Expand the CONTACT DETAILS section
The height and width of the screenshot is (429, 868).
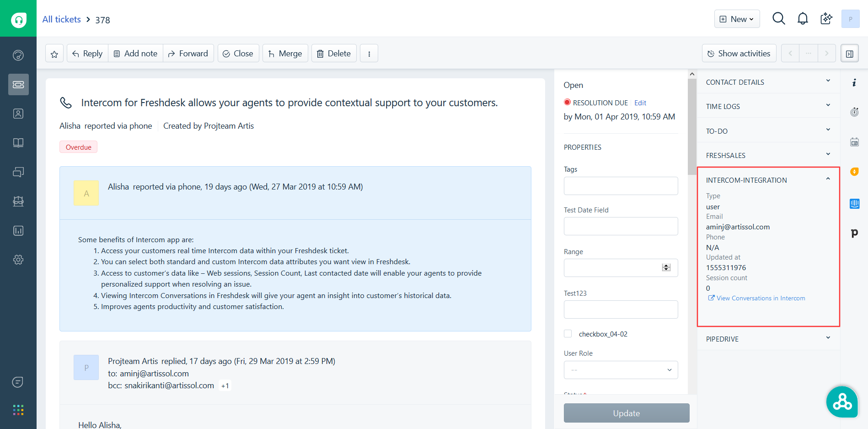coord(768,82)
